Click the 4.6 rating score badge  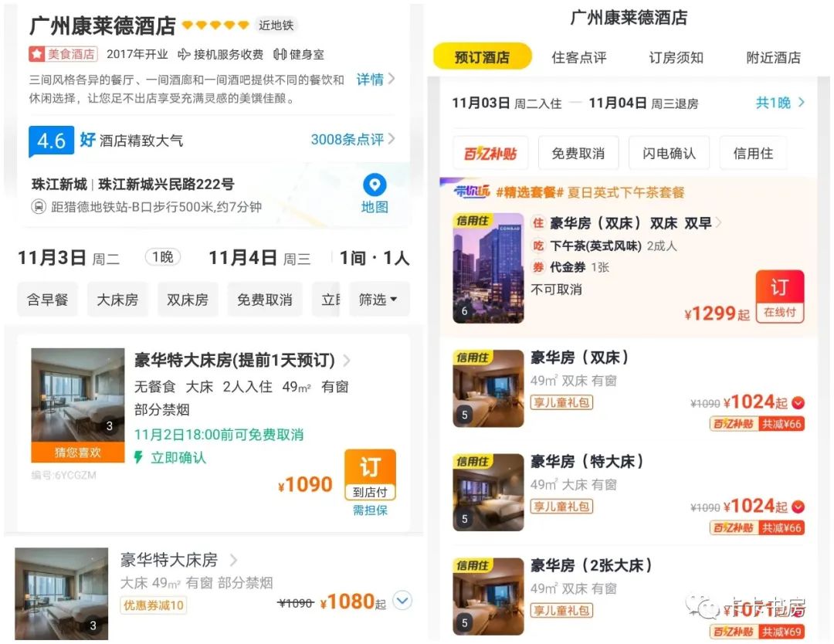point(51,141)
